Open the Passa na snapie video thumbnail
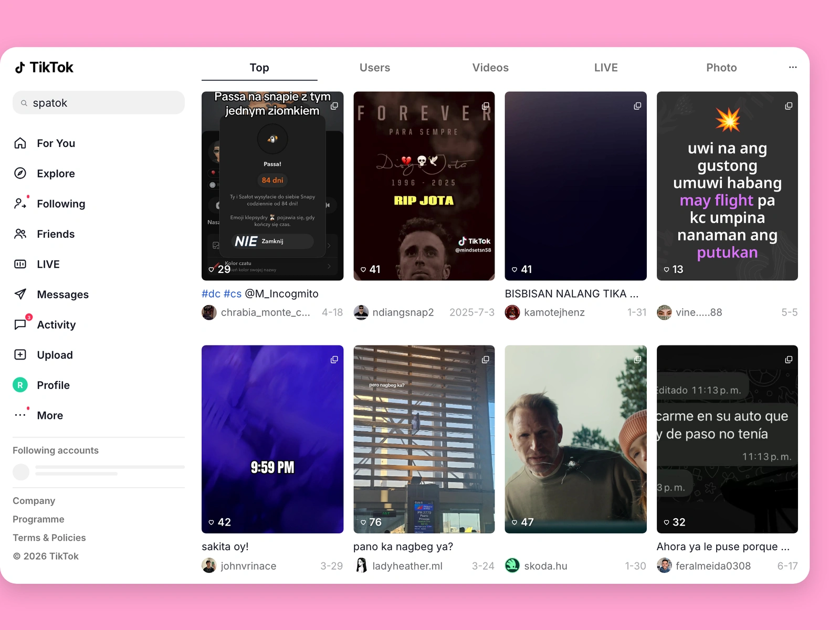This screenshot has width=840, height=630. [x=272, y=186]
